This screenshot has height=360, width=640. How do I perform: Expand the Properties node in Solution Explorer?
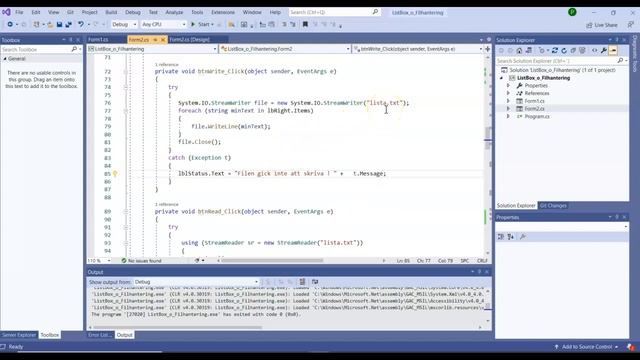click(x=509, y=85)
